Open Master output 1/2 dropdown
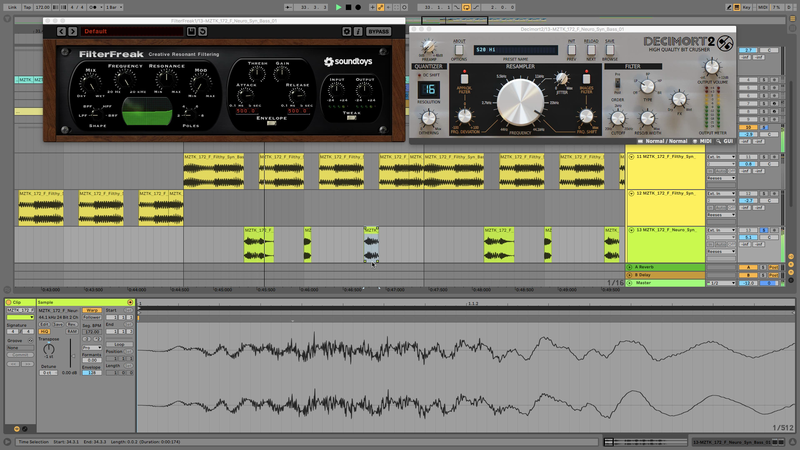Image resolution: width=800 pixels, height=450 pixels. click(721, 283)
